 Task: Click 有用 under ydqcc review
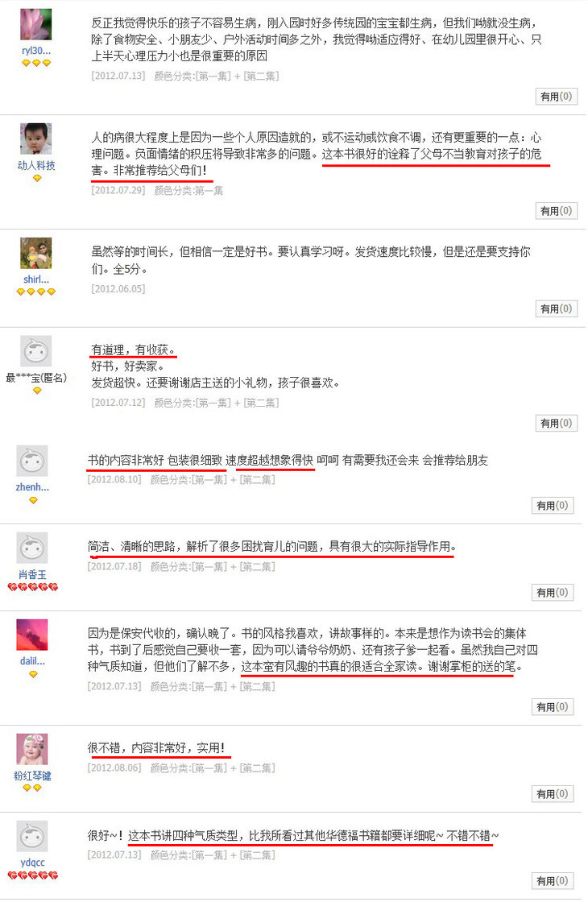click(553, 880)
